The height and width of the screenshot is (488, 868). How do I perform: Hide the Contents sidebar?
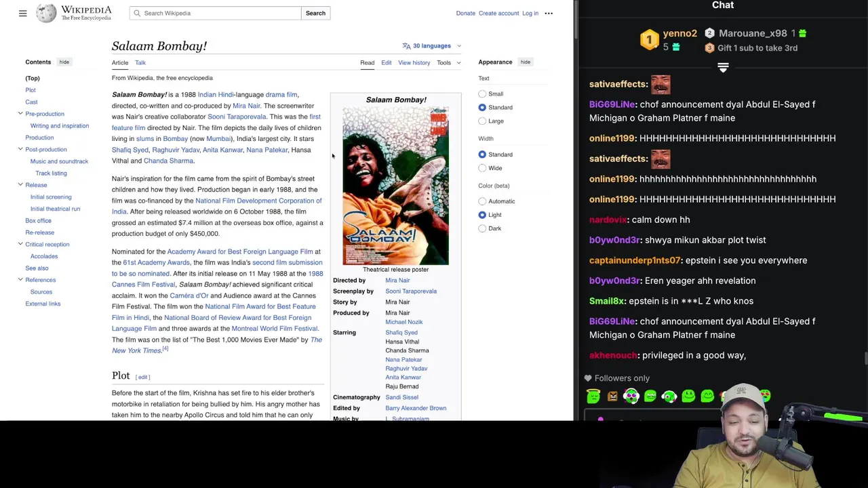click(x=64, y=62)
